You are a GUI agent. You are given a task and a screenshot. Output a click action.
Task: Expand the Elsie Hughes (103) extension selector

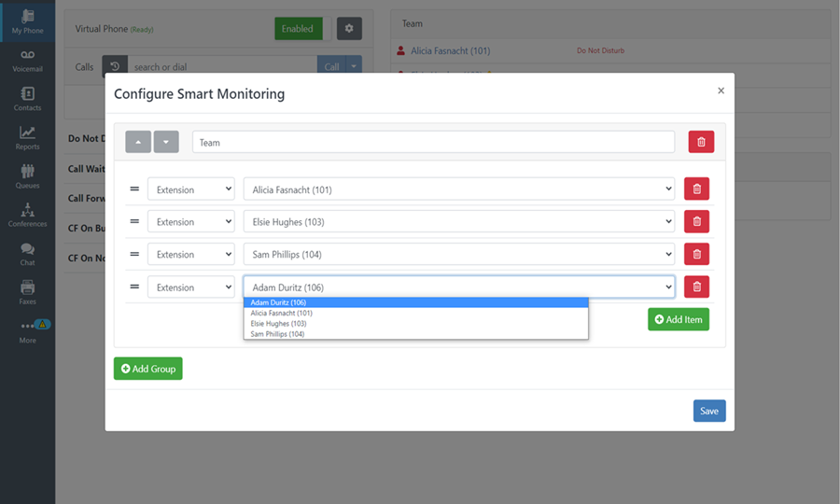pos(458,222)
